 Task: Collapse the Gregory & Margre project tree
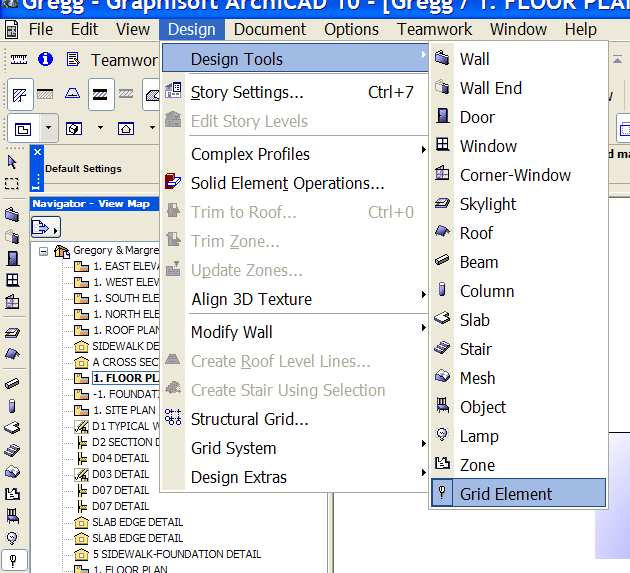[43, 252]
